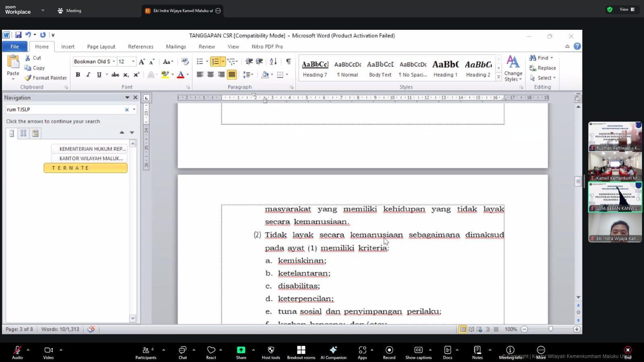Open Zoom Share screen button

click(x=241, y=352)
